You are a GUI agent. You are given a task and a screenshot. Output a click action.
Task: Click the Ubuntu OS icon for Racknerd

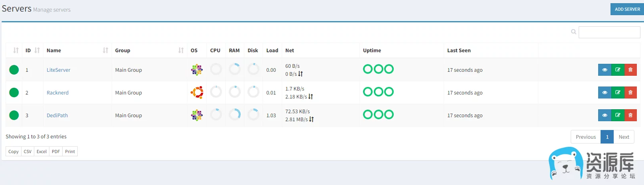tap(197, 92)
